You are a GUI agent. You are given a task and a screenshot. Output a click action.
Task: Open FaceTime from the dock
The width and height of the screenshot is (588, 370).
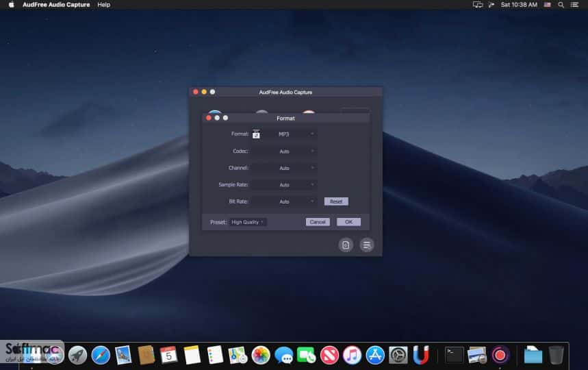[307, 355]
